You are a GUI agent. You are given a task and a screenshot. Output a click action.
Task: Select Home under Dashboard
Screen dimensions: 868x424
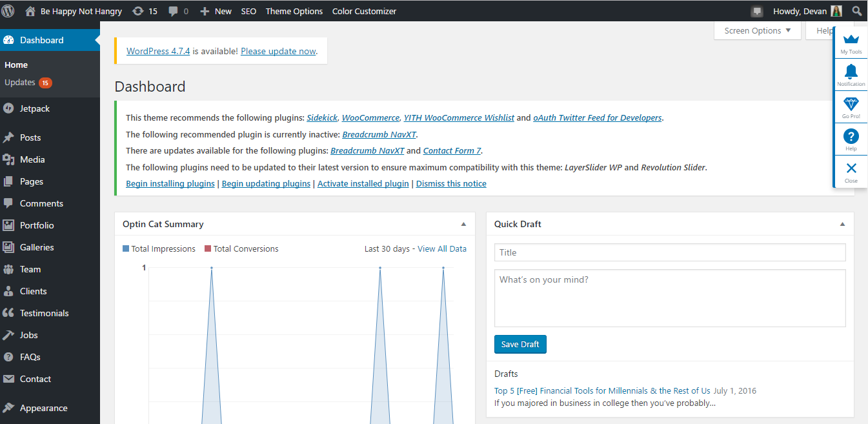pyautogui.click(x=16, y=65)
